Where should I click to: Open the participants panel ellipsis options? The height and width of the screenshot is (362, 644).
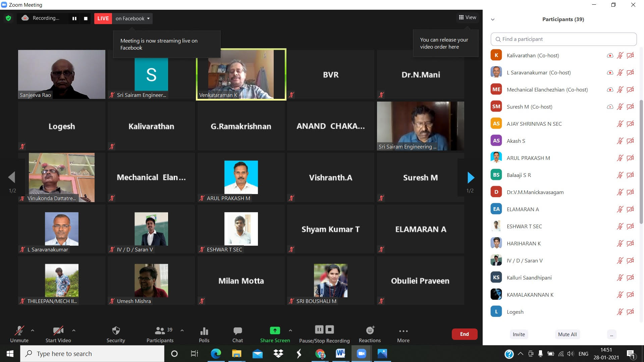611,335
